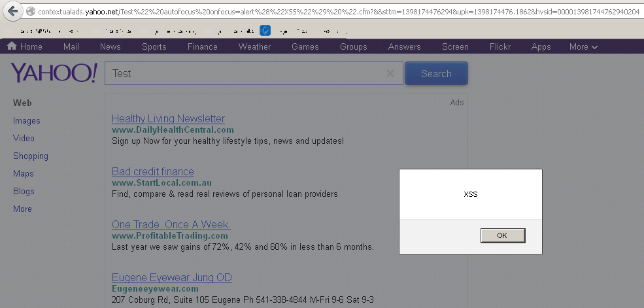This screenshot has width=644, height=308.
Task: Click the blue bookmark icon in bookmarks bar
Action: coord(265,30)
